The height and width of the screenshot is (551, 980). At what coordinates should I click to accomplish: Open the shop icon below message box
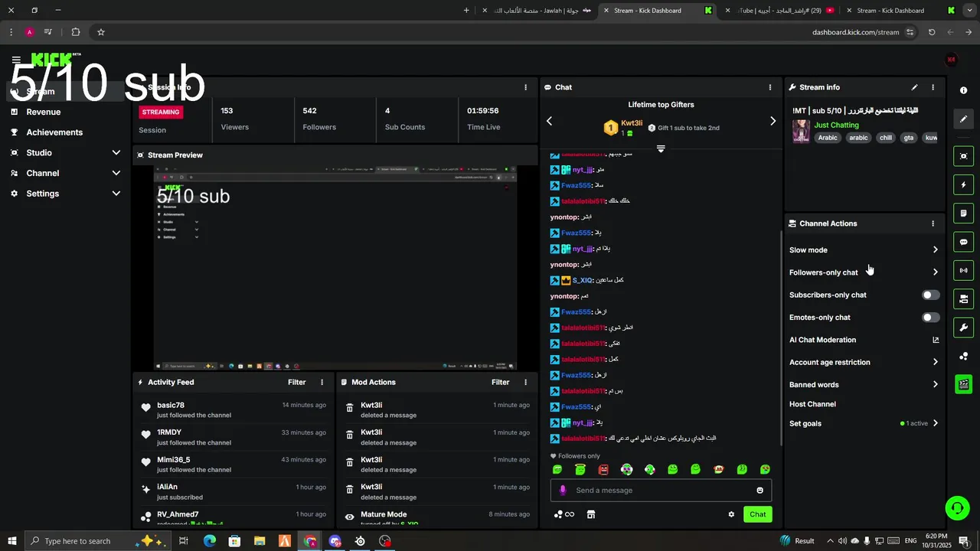pyautogui.click(x=591, y=514)
